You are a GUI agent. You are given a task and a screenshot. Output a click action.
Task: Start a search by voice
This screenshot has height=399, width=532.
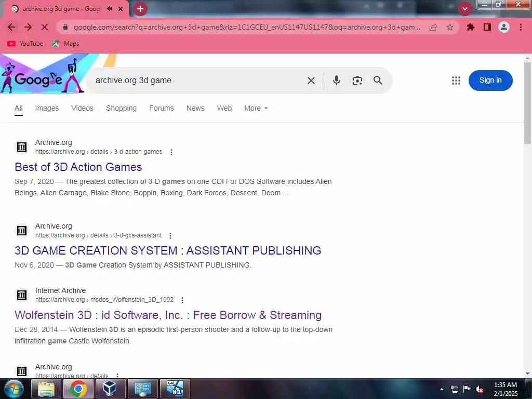point(336,81)
